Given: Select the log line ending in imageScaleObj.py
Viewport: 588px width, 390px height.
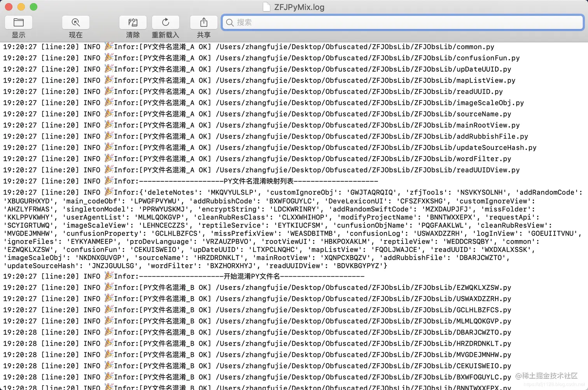Looking at the screenshot, I should [263, 103].
